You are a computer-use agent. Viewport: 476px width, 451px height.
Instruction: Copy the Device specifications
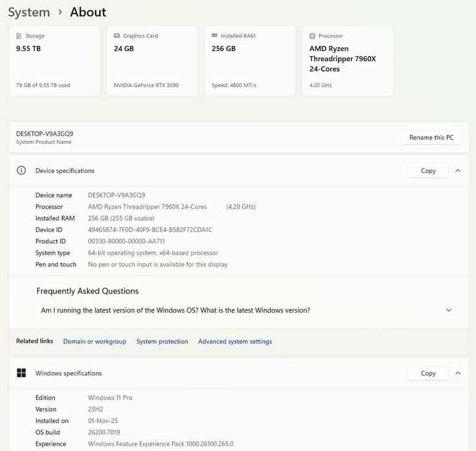[x=428, y=171]
